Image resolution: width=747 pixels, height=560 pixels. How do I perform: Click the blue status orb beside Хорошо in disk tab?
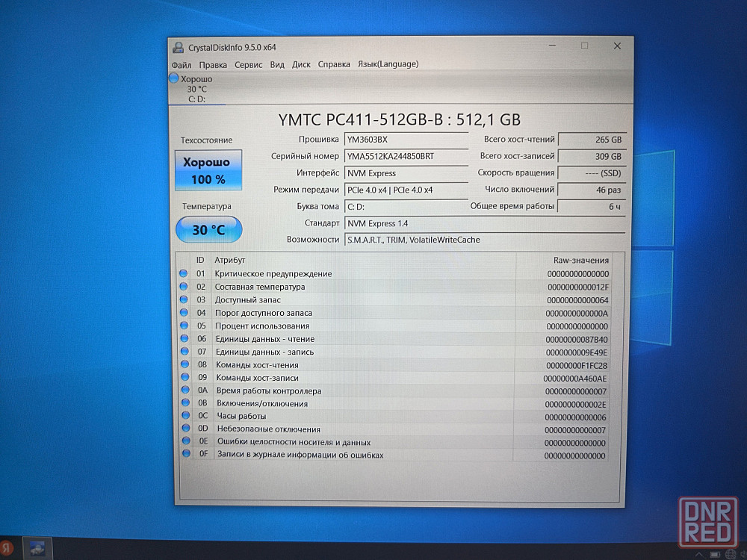(174, 78)
